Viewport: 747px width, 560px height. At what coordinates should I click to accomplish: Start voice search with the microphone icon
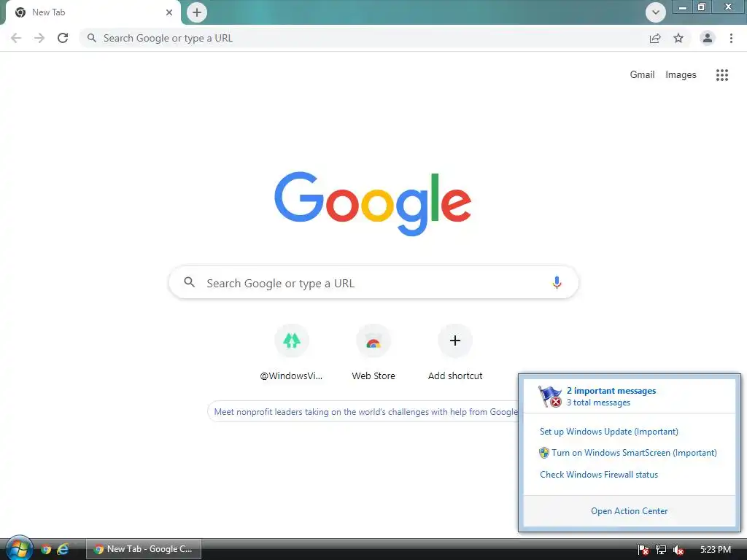pyautogui.click(x=557, y=283)
